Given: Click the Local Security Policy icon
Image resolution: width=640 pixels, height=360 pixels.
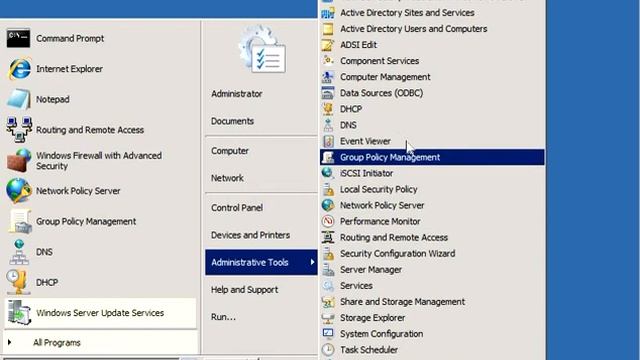Looking at the screenshot, I should (328, 189).
